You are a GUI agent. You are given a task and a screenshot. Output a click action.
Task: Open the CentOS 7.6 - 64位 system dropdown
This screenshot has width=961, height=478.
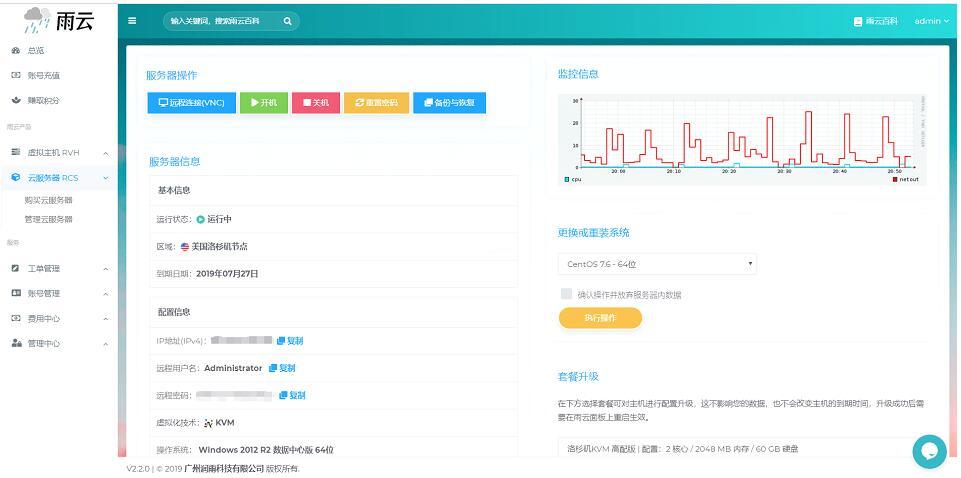pos(657,264)
